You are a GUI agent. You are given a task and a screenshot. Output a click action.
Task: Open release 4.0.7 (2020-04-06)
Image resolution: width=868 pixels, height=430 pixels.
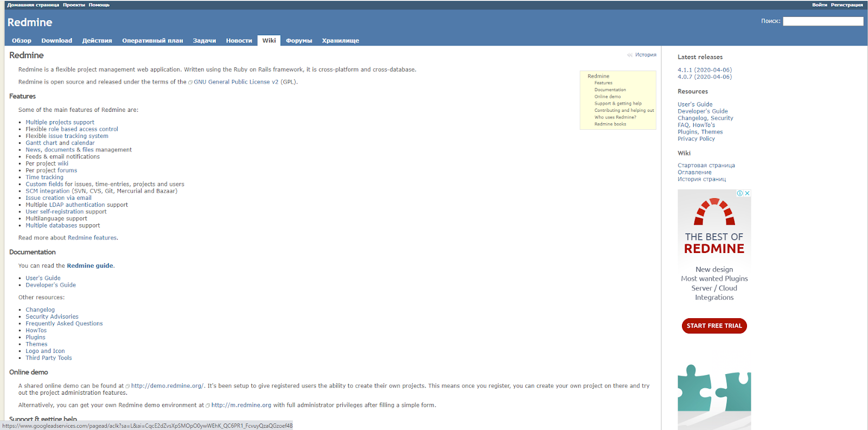tap(705, 77)
